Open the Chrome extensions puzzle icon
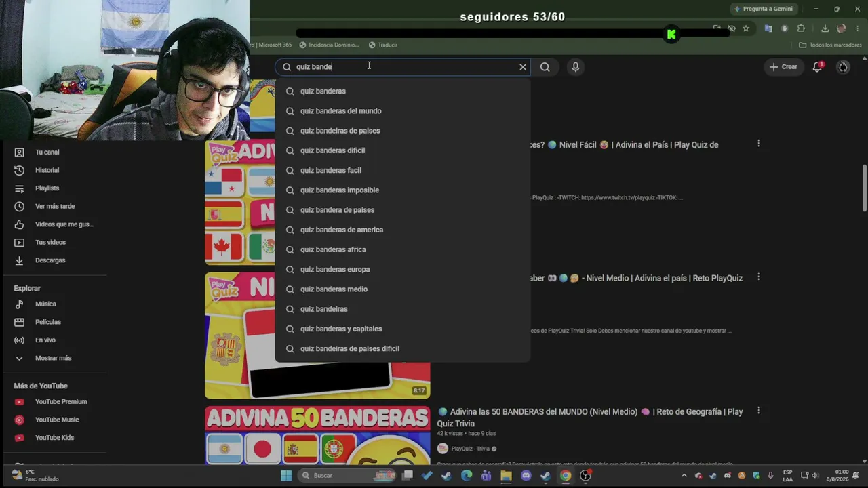Image resolution: width=868 pixels, height=488 pixels. [x=801, y=28]
